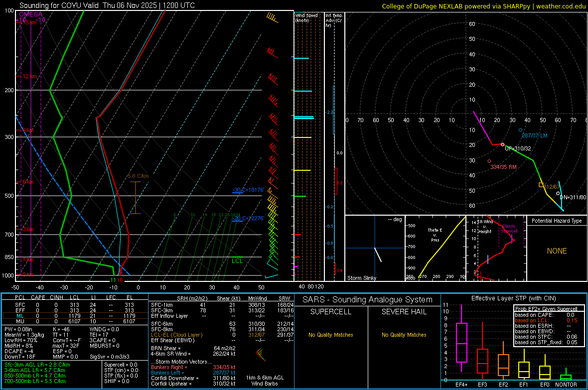Click the NONE hazard type value

tap(557, 251)
